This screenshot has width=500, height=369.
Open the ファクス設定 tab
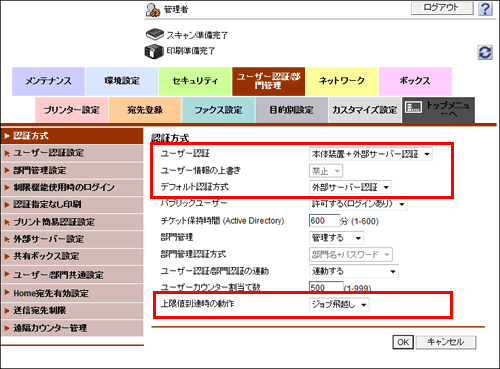218,110
